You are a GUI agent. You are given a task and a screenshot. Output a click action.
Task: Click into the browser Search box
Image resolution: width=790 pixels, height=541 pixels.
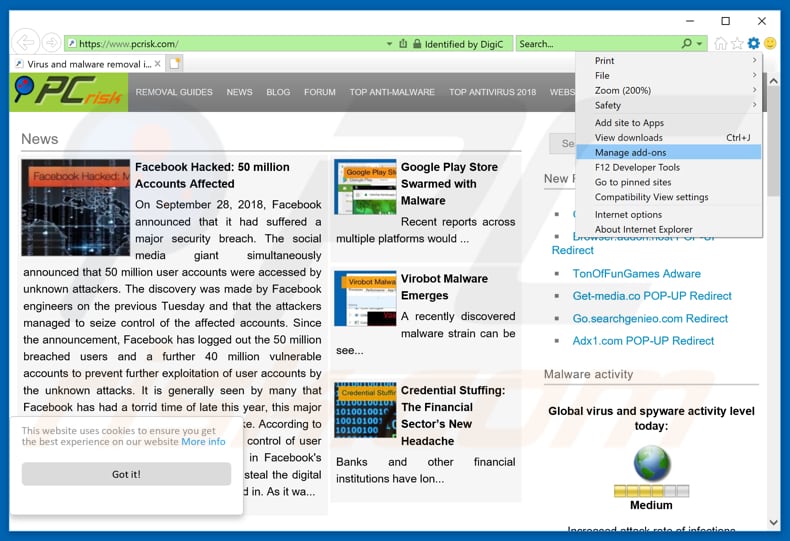[595, 44]
